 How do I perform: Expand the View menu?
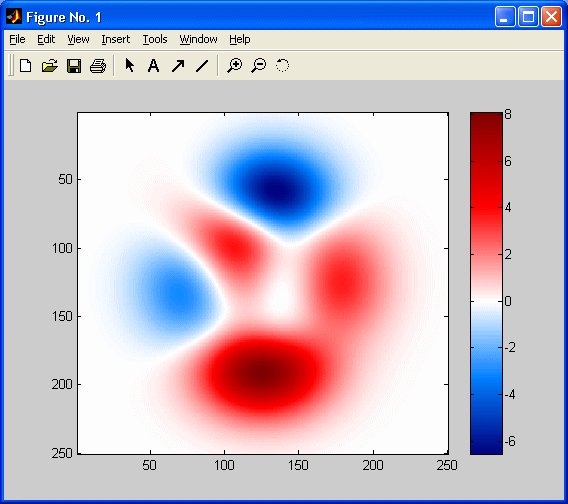pos(78,39)
